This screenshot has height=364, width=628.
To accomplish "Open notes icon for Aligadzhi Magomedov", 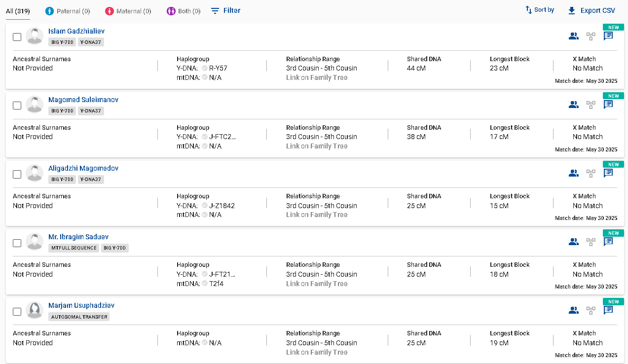I will (608, 173).
